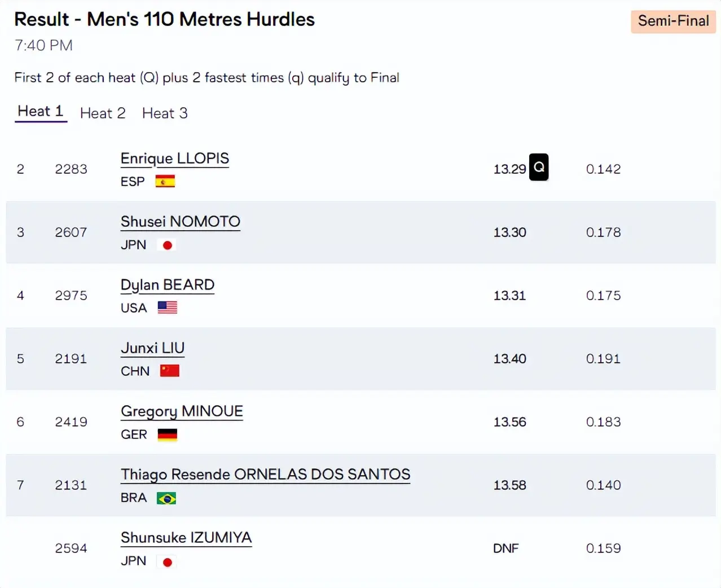Click the China flag icon
The height and width of the screenshot is (588, 721).
[x=169, y=371]
